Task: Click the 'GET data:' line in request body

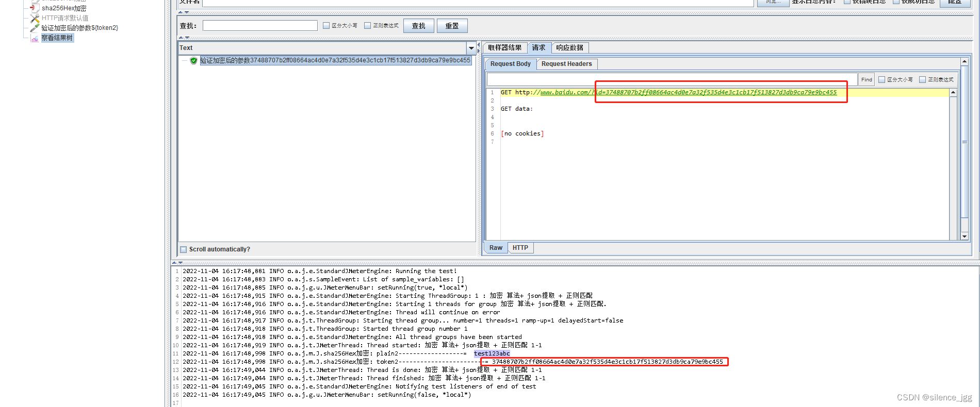Action: [x=517, y=109]
